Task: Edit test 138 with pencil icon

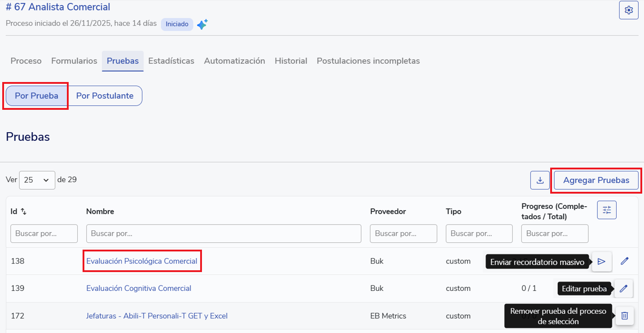Action: 624,261
